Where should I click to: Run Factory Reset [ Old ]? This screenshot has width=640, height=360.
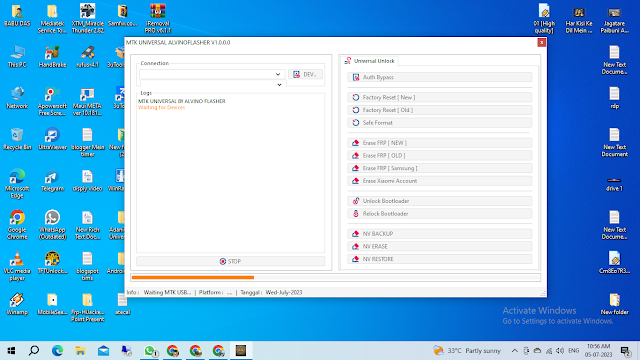(440, 110)
